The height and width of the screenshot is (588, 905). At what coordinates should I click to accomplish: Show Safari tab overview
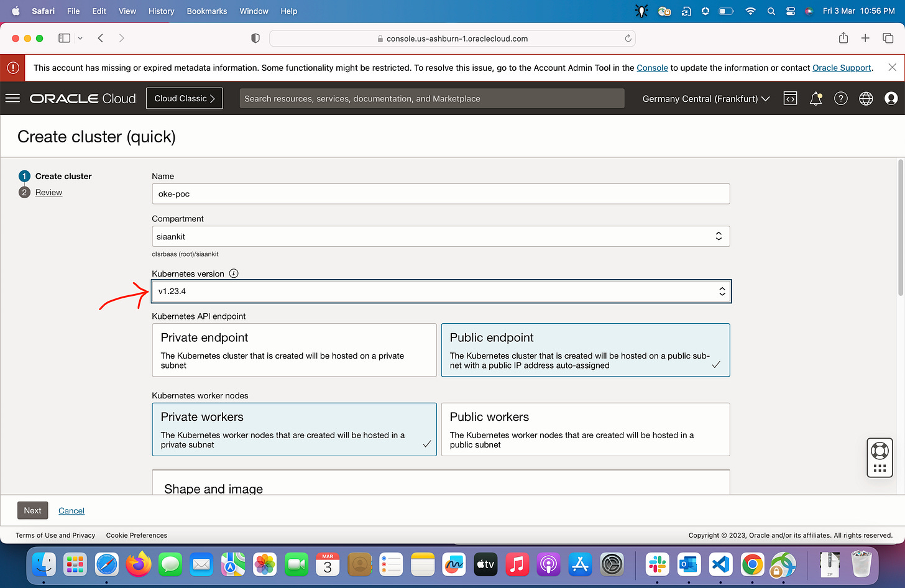click(888, 38)
